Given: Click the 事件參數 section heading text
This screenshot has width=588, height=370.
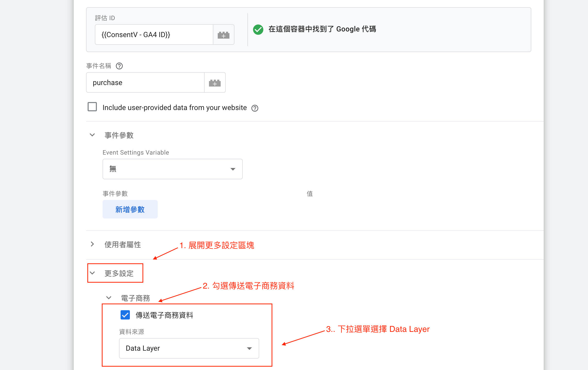Looking at the screenshot, I should tap(119, 135).
